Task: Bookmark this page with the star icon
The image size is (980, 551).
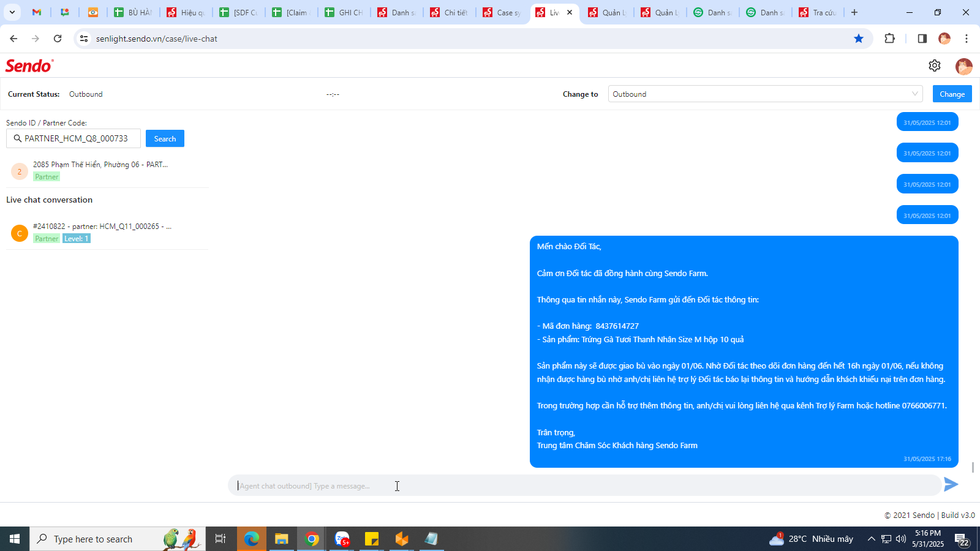Action: pos(859,39)
